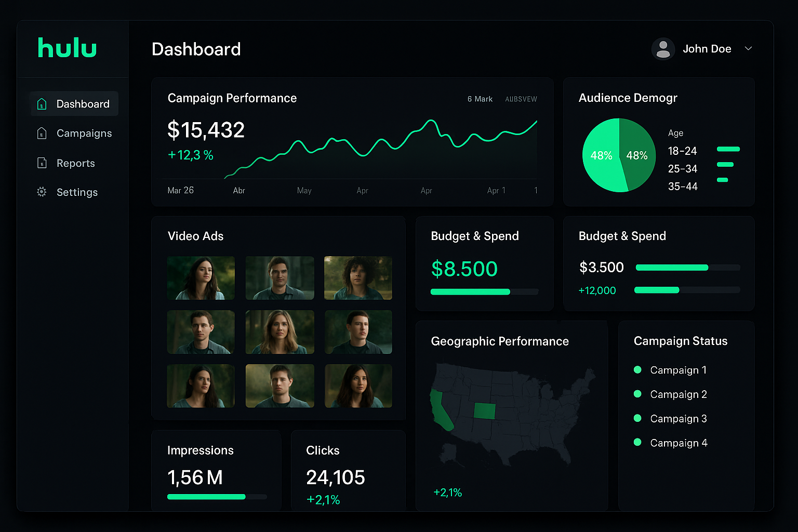Image resolution: width=798 pixels, height=532 pixels.
Task: Select the green dot beside Campaign 1
Action: [x=637, y=370]
